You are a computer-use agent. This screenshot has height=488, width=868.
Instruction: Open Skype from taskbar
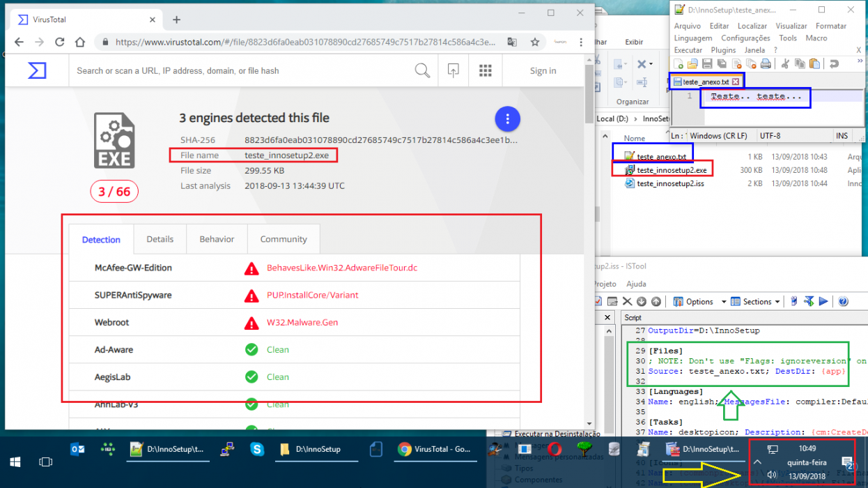(x=257, y=450)
